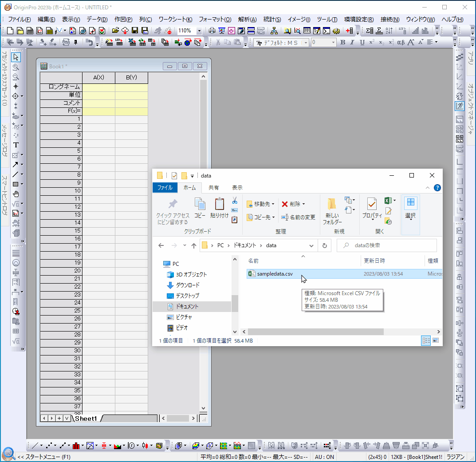Click the New Graph toolbar icon
476x462 pixels.
coord(39,31)
